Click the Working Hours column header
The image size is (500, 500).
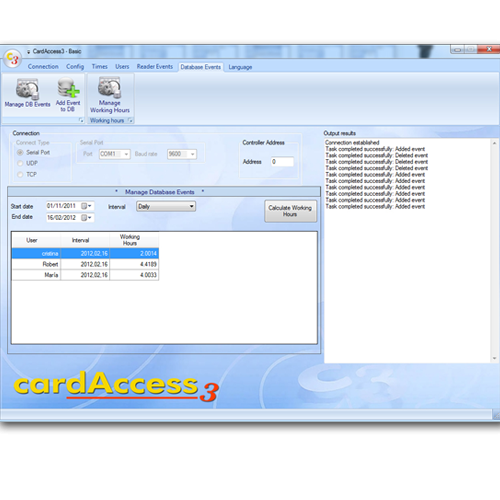[x=134, y=240]
